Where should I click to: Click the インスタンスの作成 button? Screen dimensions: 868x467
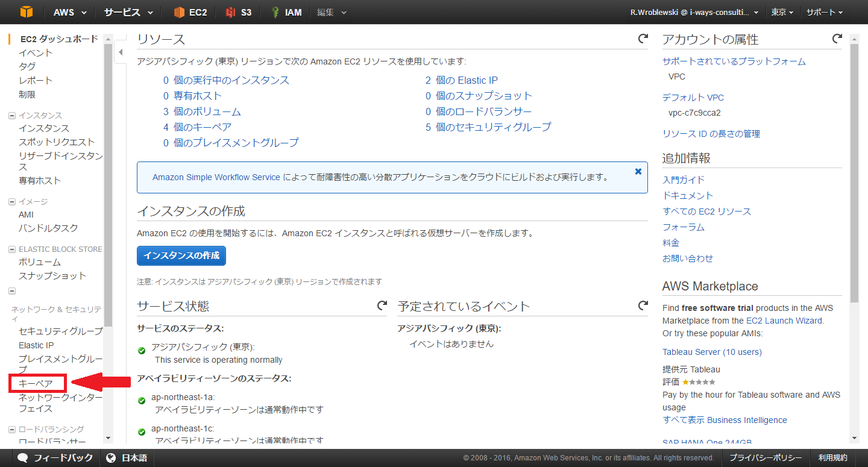181,255
